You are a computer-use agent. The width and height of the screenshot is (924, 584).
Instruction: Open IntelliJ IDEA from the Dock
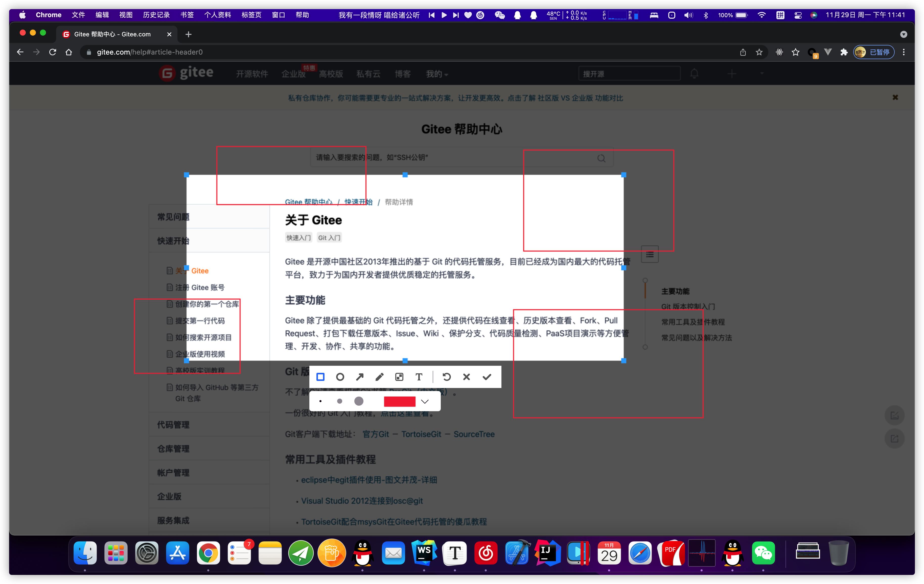click(548, 553)
